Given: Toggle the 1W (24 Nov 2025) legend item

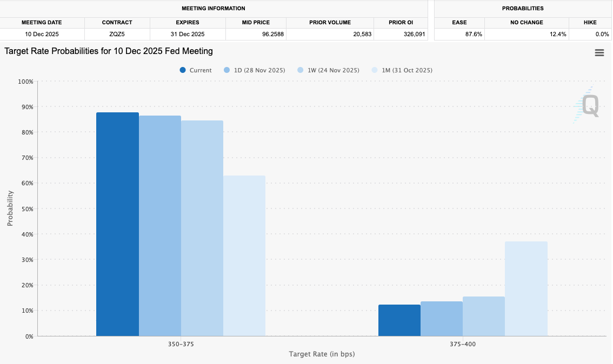Looking at the screenshot, I should click(328, 70).
